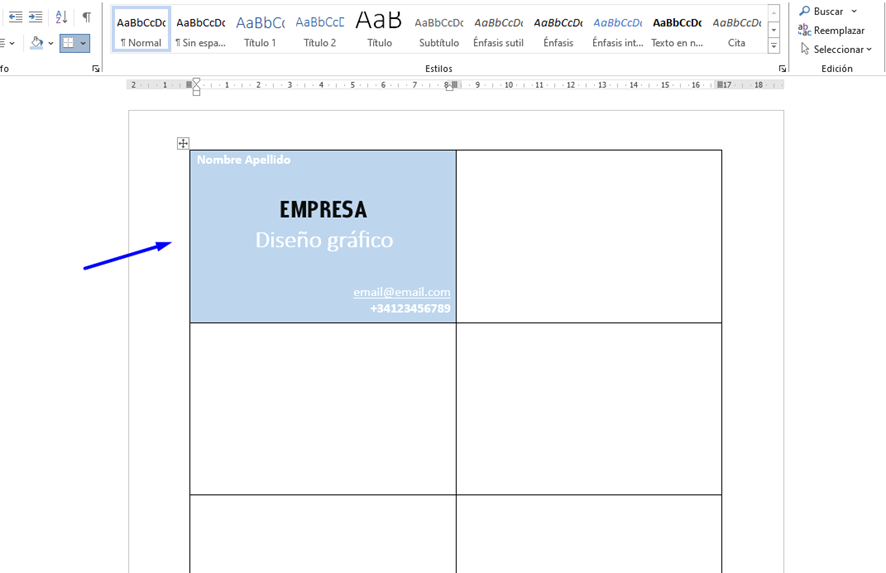
Task: Click the Reemplazar button
Action: (x=831, y=30)
